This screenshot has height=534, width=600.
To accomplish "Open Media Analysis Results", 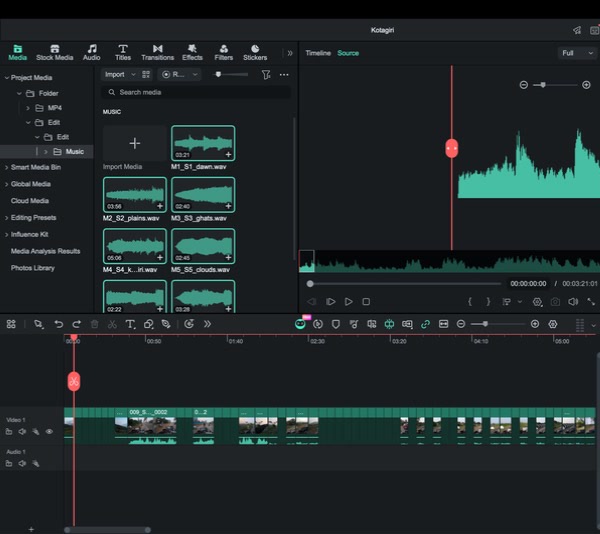I will 46,251.
